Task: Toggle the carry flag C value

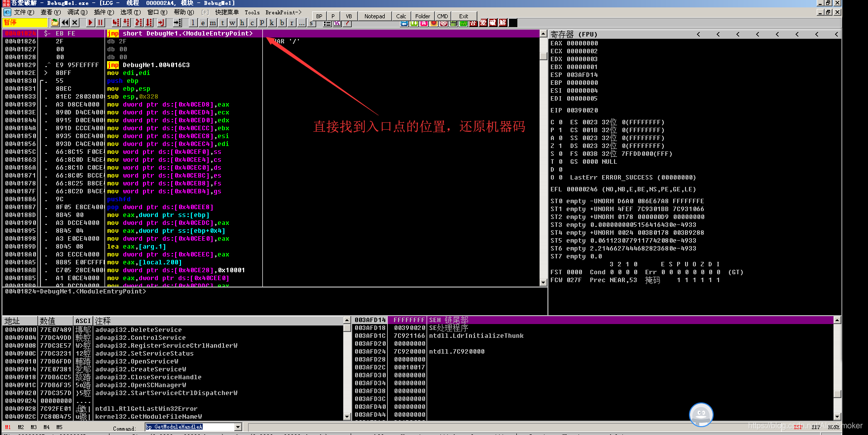Action: (561, 122)
